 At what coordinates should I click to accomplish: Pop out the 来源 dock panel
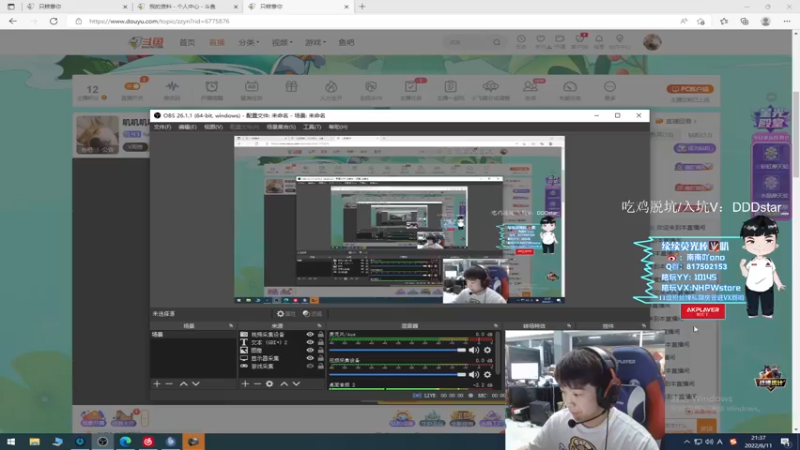(319, 326)
